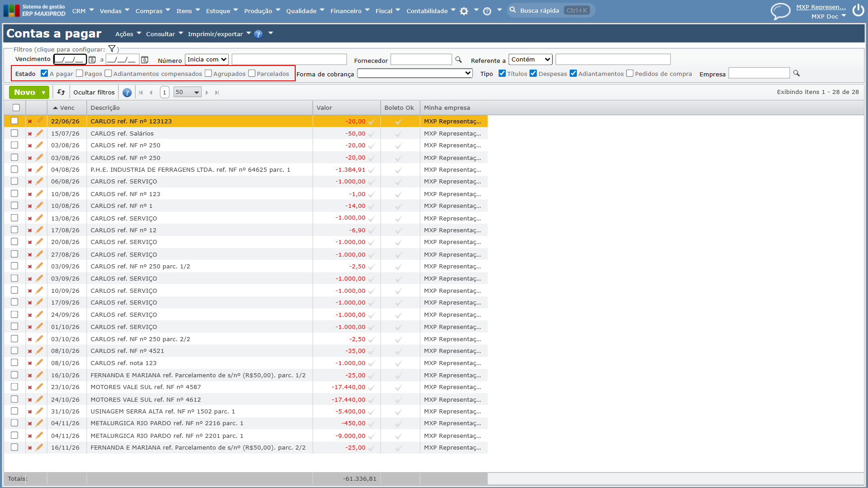Image resolution: width=868 pixels, height=488 pixels.
Task: Click the Fornecedor input field
Action: tap(421, 60)
